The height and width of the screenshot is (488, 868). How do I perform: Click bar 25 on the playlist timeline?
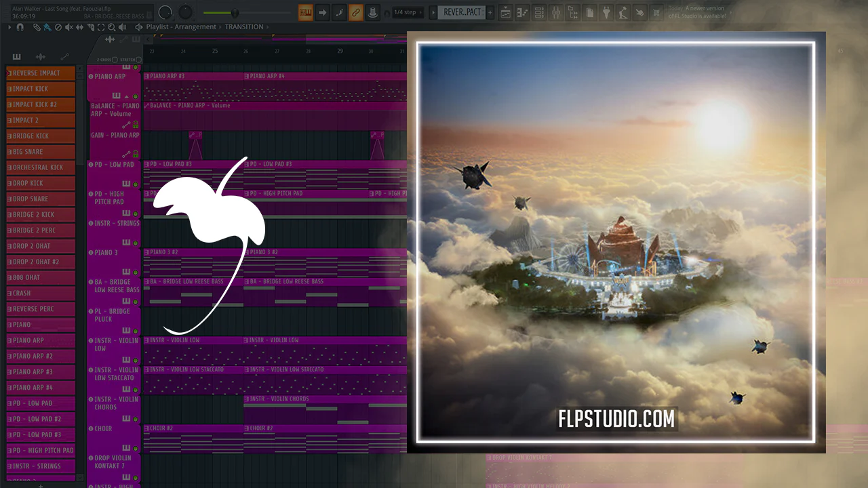215,51
